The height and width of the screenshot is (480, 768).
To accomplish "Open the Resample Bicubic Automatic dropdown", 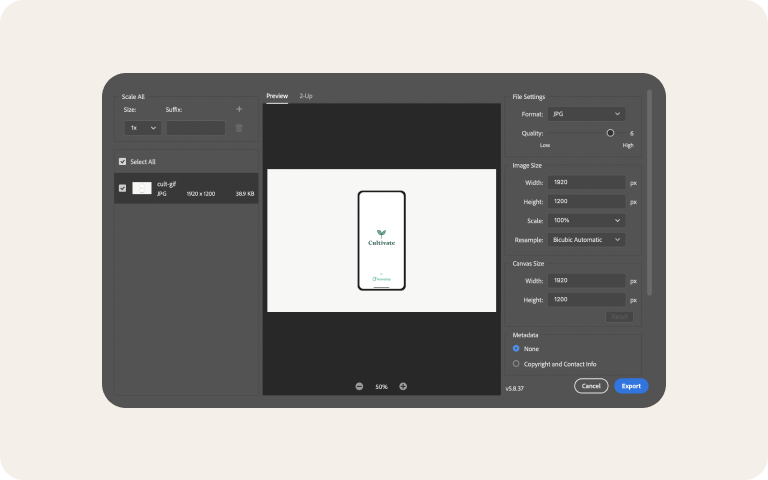I will (x=586, y=240).
